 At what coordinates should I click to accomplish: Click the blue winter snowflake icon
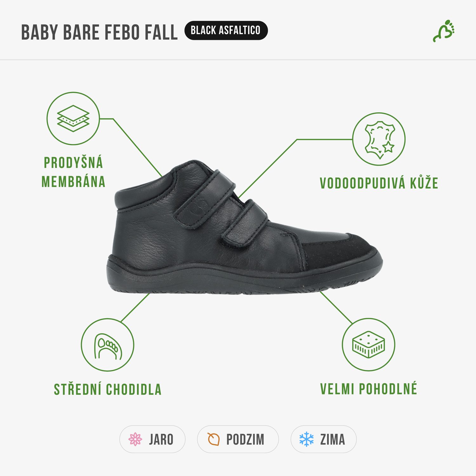pos(307,439)
